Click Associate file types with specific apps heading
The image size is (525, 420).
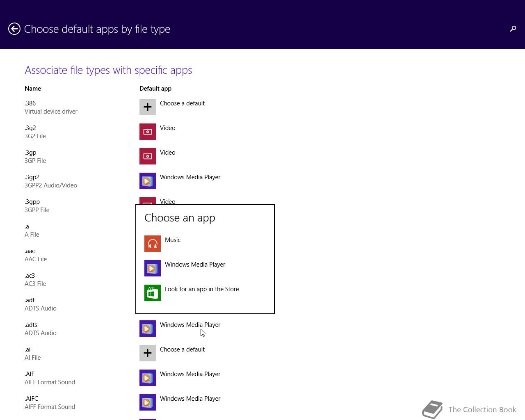108,70
